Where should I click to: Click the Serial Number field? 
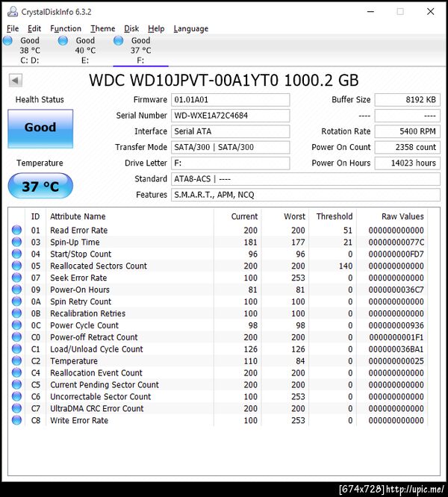tap(231, 116)
